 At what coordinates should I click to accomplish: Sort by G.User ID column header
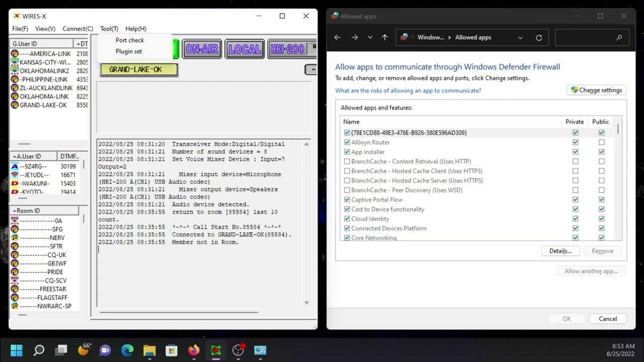pos(42,44)
